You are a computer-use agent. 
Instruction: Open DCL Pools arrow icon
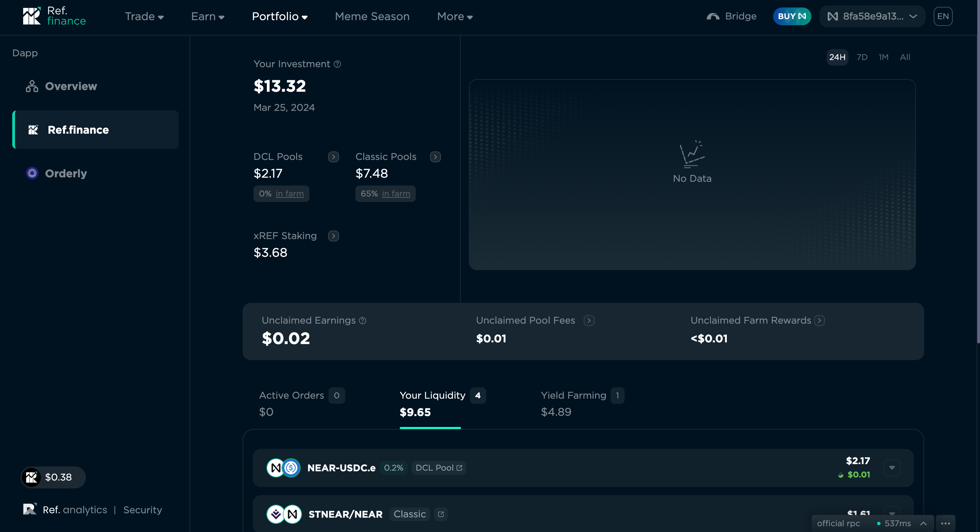pyautogui.click(x=333, y=157)
